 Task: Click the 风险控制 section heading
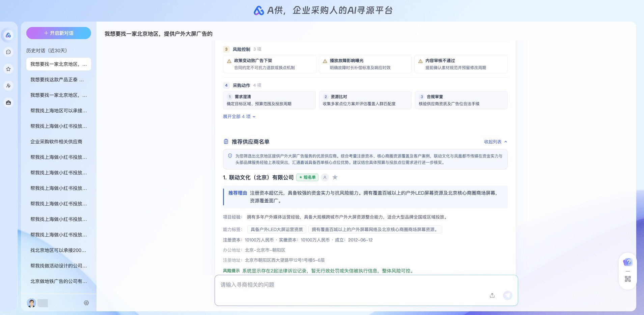pyautogui.click(x=242, y=49)
